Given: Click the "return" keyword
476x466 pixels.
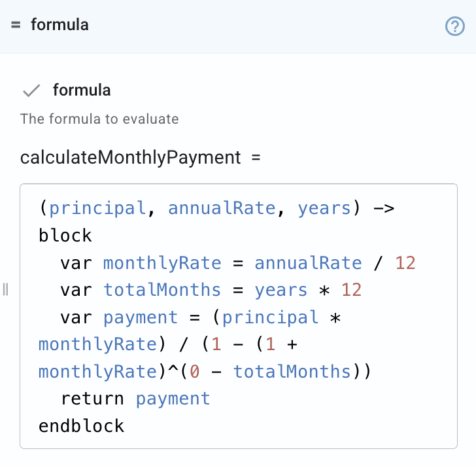Looking at the screenshot, I should pyautogui.click(x=92, y=399).
